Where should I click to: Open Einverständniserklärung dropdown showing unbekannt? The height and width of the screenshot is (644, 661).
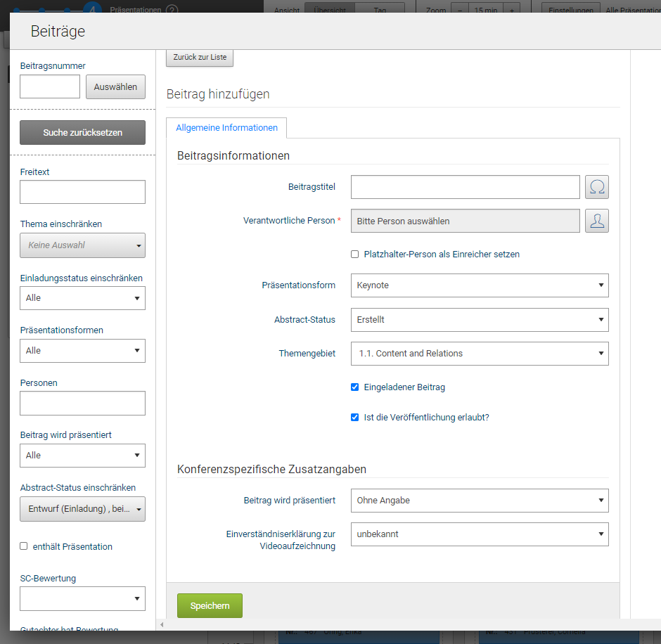tap(479, 534)
